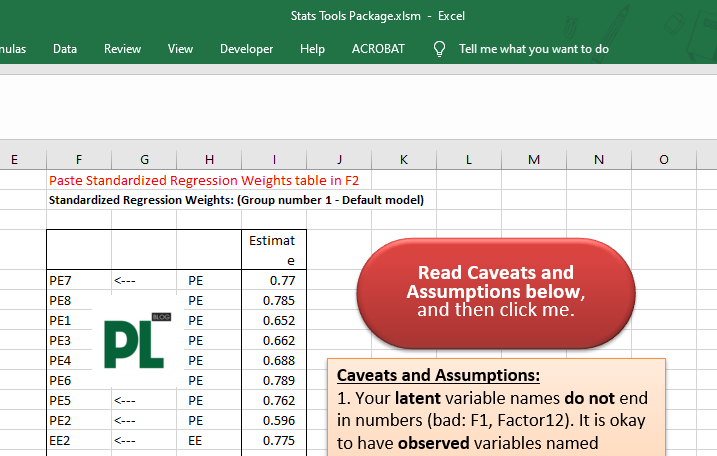Select column H header
This screenshot has height=456, width=717.
tap(209, 160)
